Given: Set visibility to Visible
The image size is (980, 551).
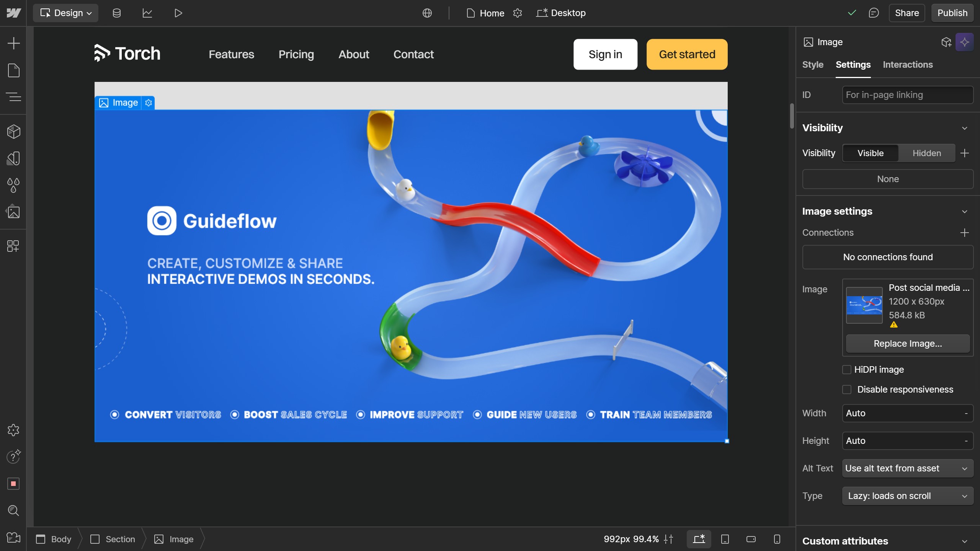Looking at the screenshot, I should click(x=871, y=153).
